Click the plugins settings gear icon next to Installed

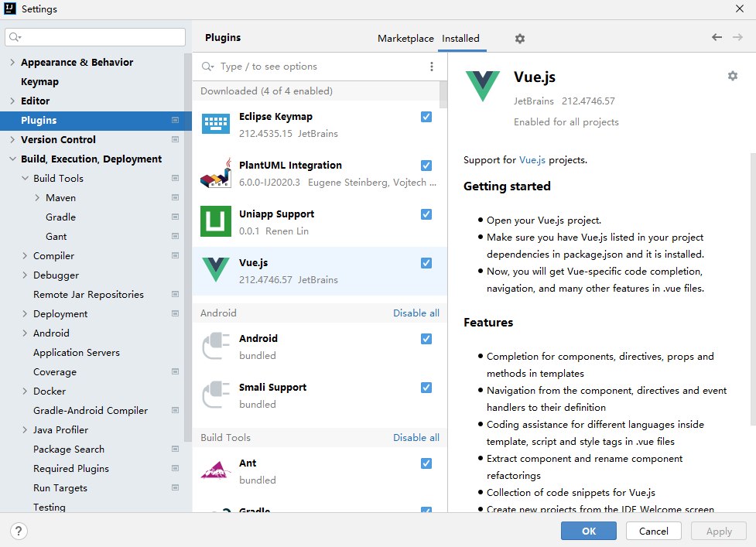click(x=520, y=39)
